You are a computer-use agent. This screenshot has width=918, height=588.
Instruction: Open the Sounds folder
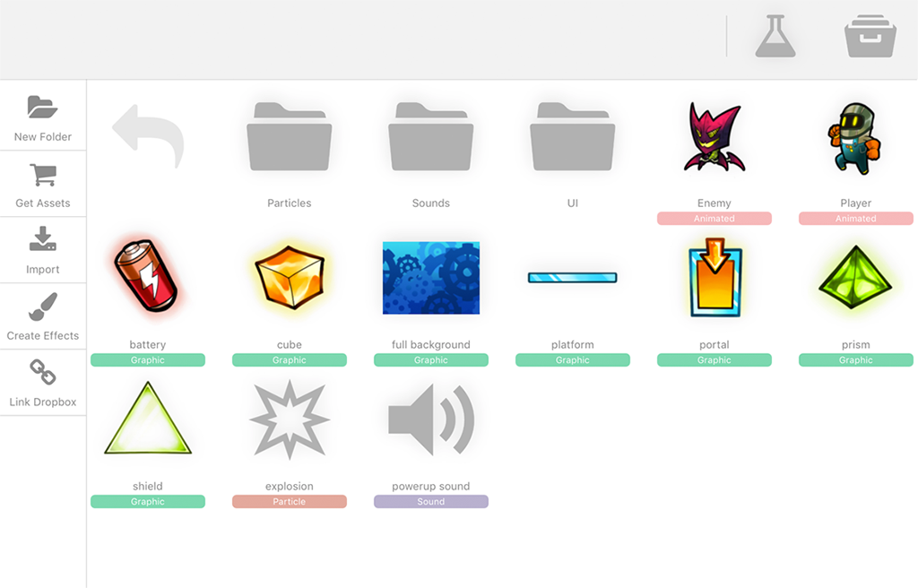431,136
